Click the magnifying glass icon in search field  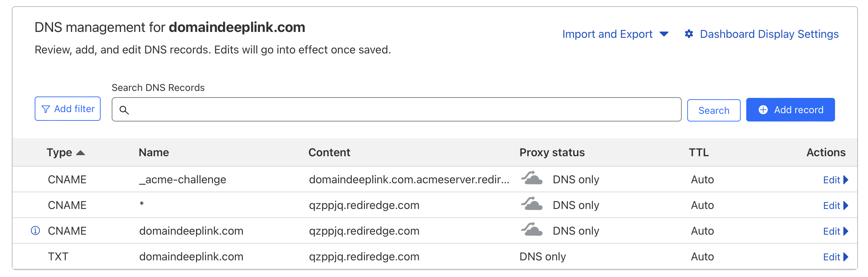124,110
